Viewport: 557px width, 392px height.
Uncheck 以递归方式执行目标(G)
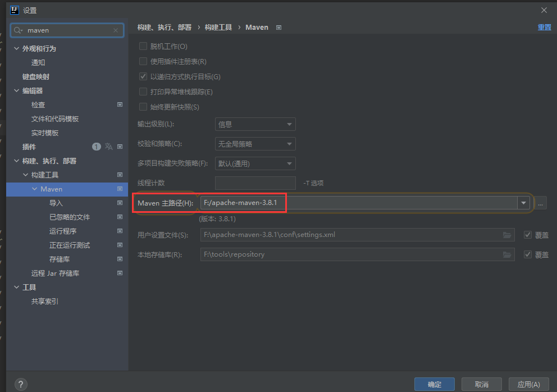coord(143,76)
